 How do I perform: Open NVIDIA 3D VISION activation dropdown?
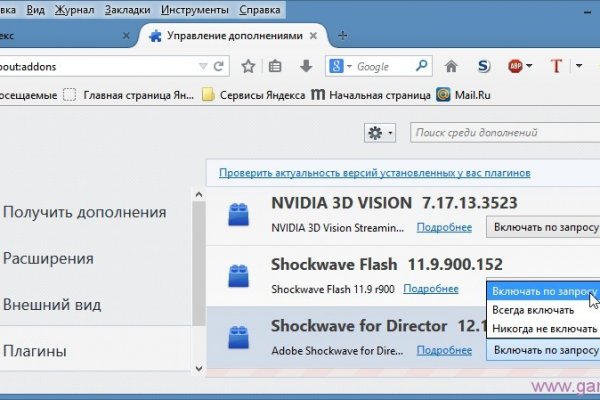541,227
